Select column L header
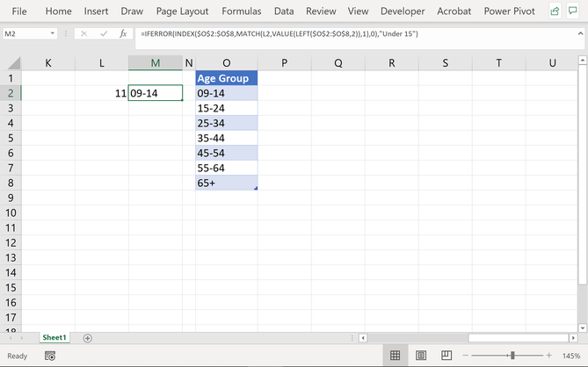 (x=102, y=63)
